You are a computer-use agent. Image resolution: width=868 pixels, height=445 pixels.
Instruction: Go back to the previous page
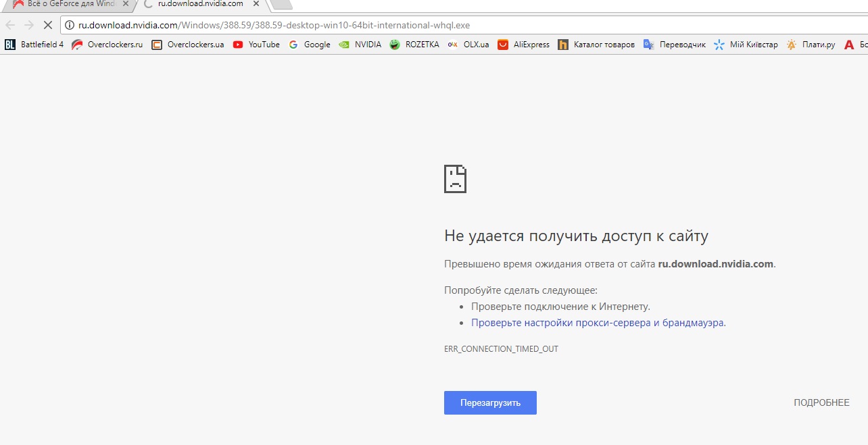point(10,25)
